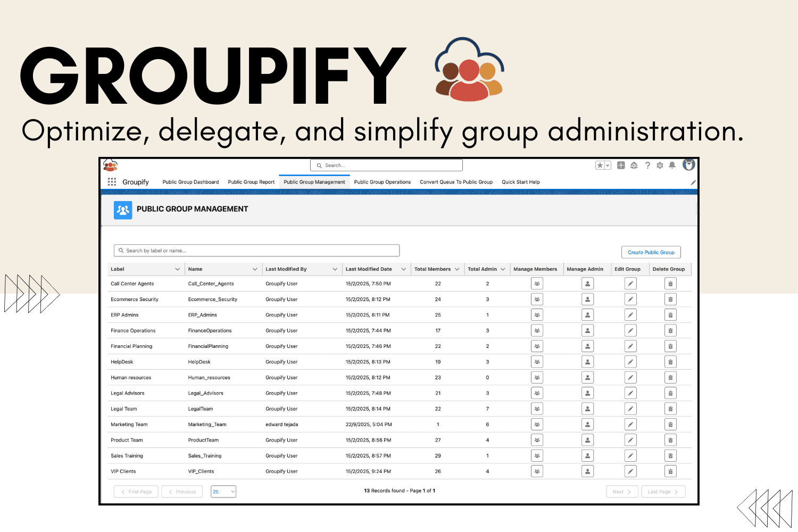Click the global actions plus icon

tap(621, 165)
